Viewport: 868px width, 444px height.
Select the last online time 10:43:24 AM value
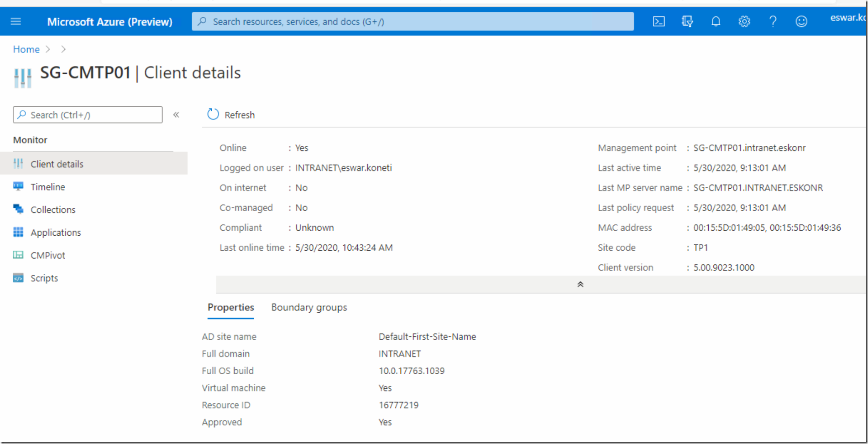344,248
